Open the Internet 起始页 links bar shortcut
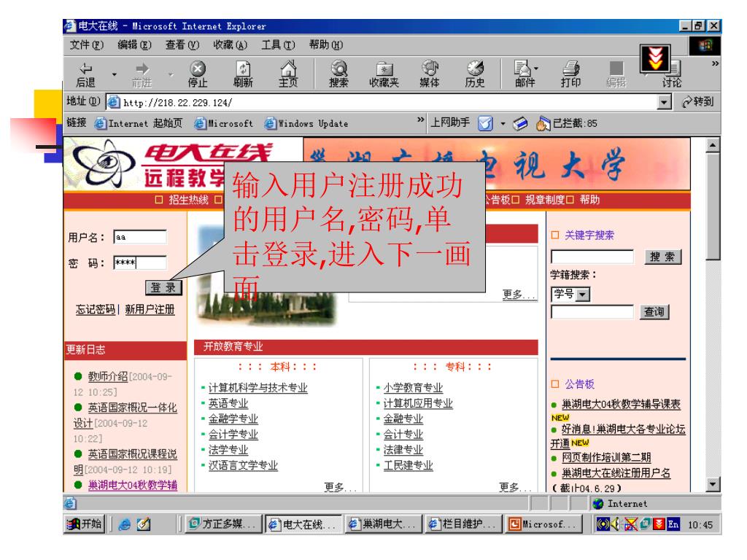 click(x=139, y=124)
